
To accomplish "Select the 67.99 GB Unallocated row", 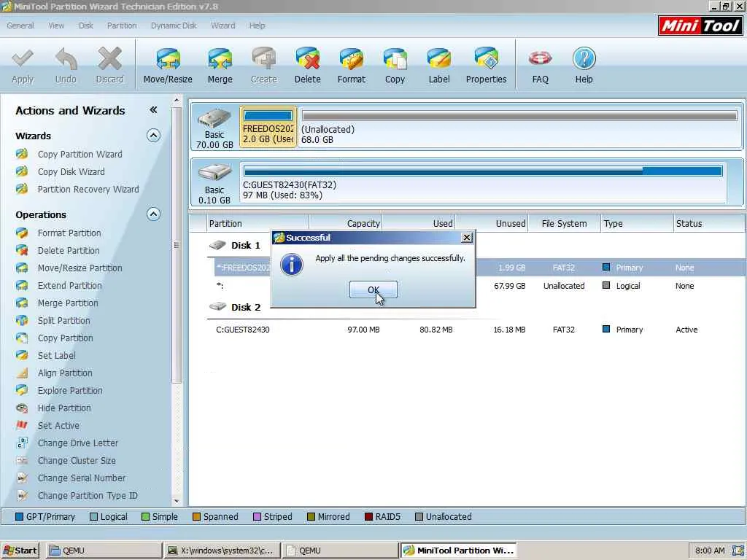I will pos(476,286).
